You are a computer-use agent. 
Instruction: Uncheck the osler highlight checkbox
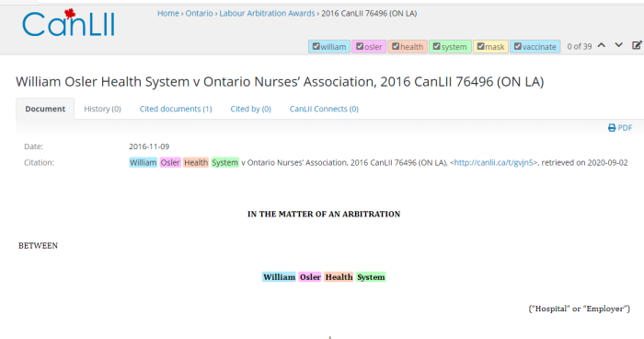point(360,46)
